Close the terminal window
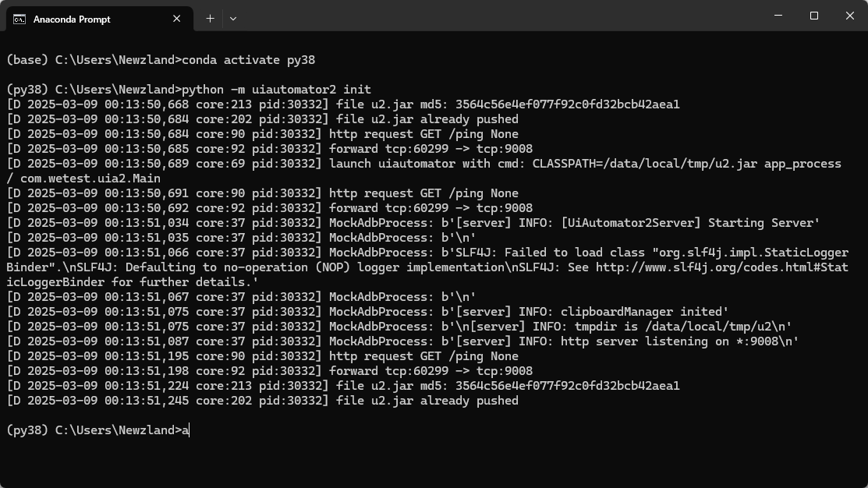 [850, 16]
